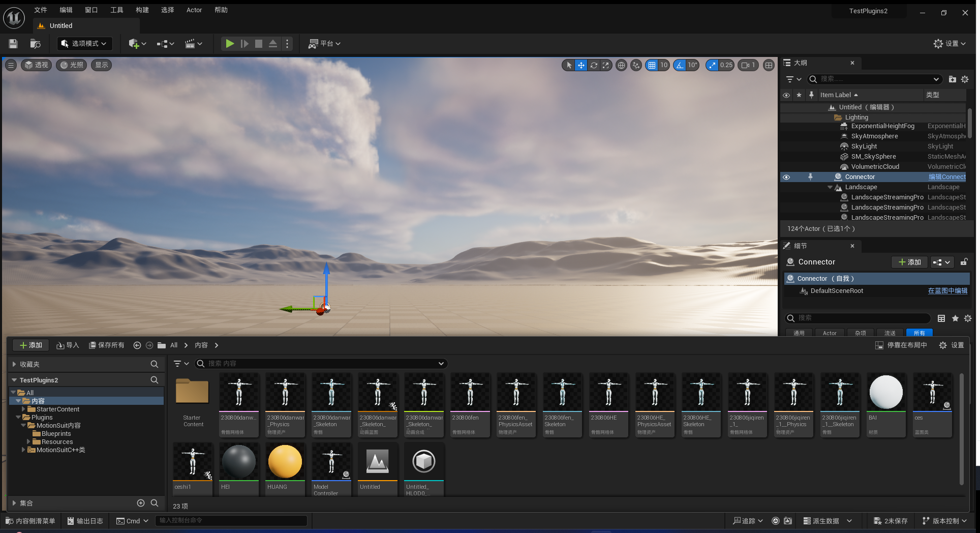Click the Play in editor button
This screenshot has height=533, width=980.
pyautogui.click(x=230, y=44)
